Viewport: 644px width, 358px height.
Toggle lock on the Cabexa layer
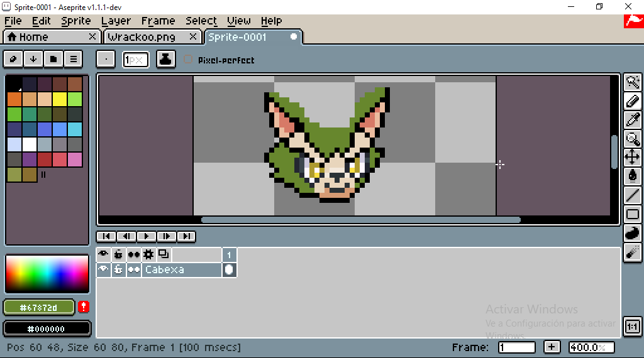click(118, 269)
